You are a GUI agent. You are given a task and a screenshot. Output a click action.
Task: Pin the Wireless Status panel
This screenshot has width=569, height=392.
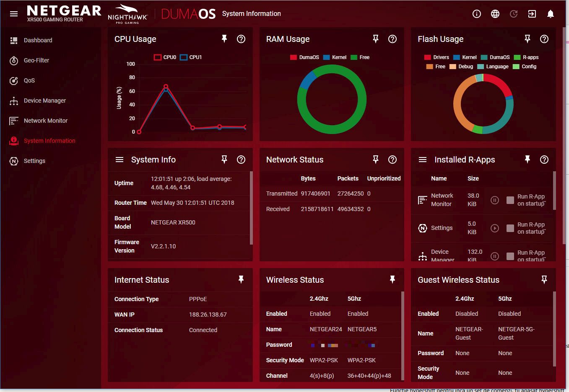pyautogui.click(x=392, y=280)
